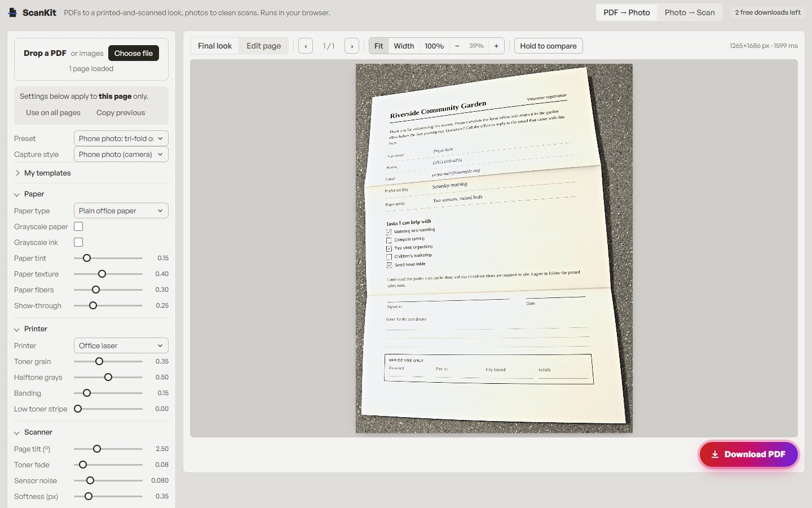The height and width of the screenshot is (508, 812).
Task: Select the Edit page tab
Action: click(x=263, y=46)
